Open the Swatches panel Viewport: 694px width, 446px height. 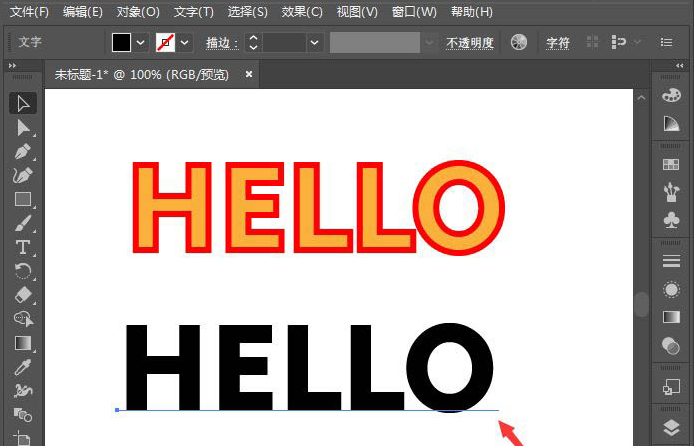coord(671,164)
